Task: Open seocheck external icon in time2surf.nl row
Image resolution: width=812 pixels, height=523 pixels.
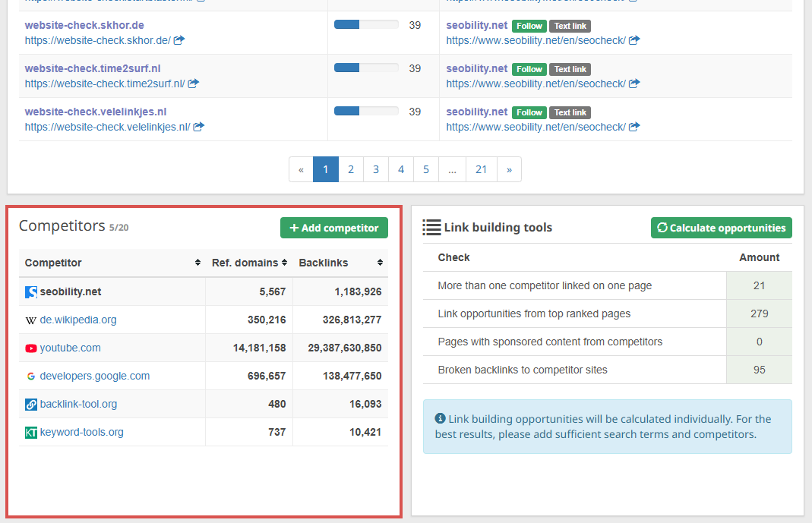Action: point(634,83)
